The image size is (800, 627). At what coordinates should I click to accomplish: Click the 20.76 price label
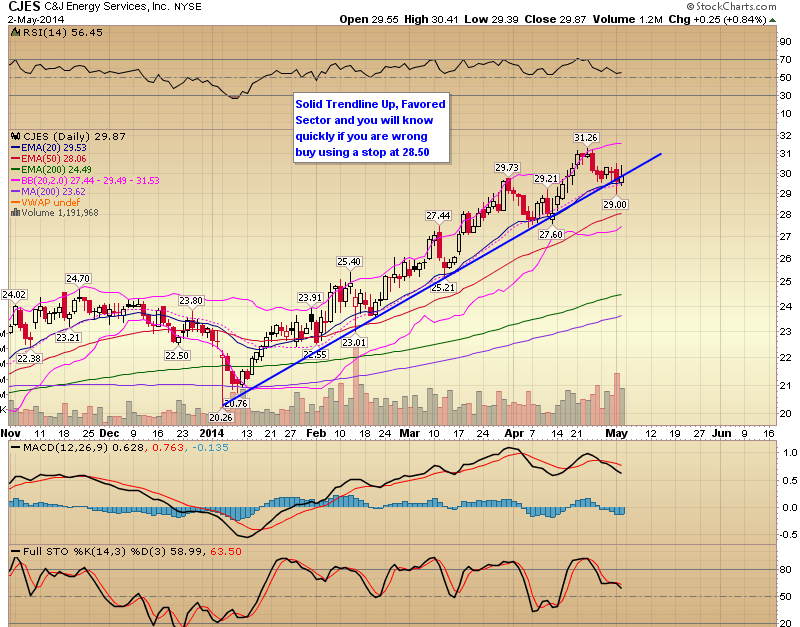click(236, 404)
